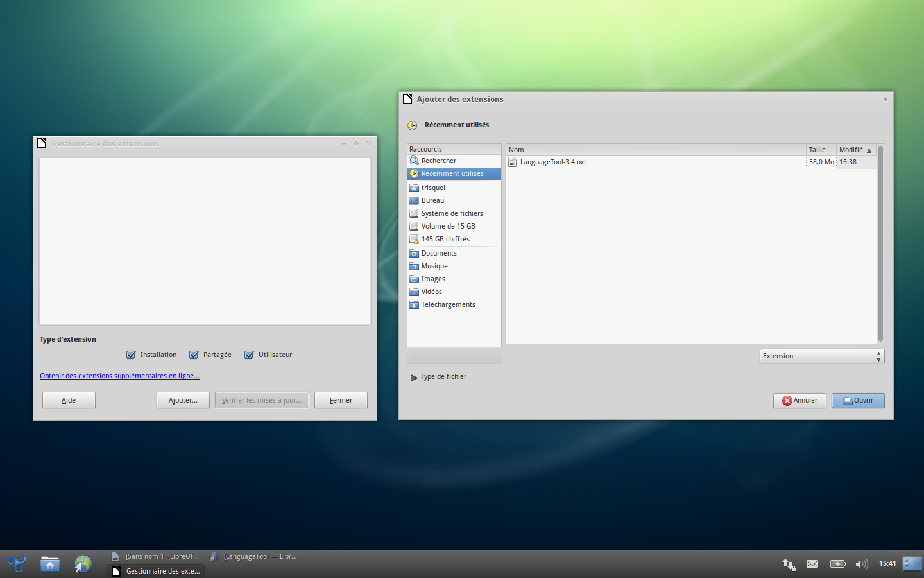Open link Obtenir des extensions supplémentaires en ligne
Image resolution: width=924 pixels, height=578 pixels.
tap(119, 376)
